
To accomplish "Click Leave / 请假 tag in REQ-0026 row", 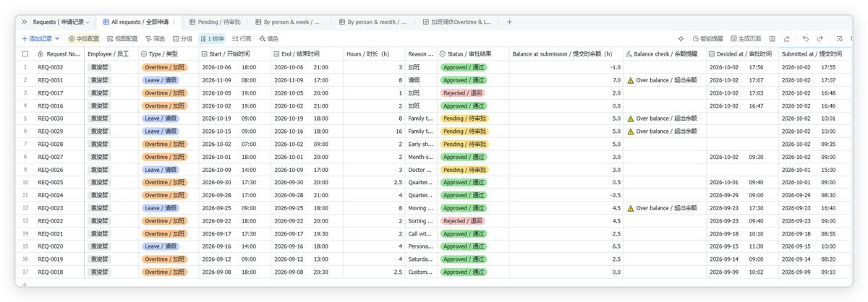I will [160, 170].
